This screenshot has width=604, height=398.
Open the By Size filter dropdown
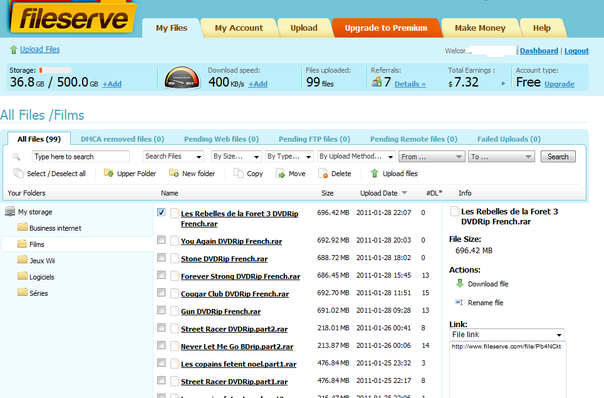(237, 156)
